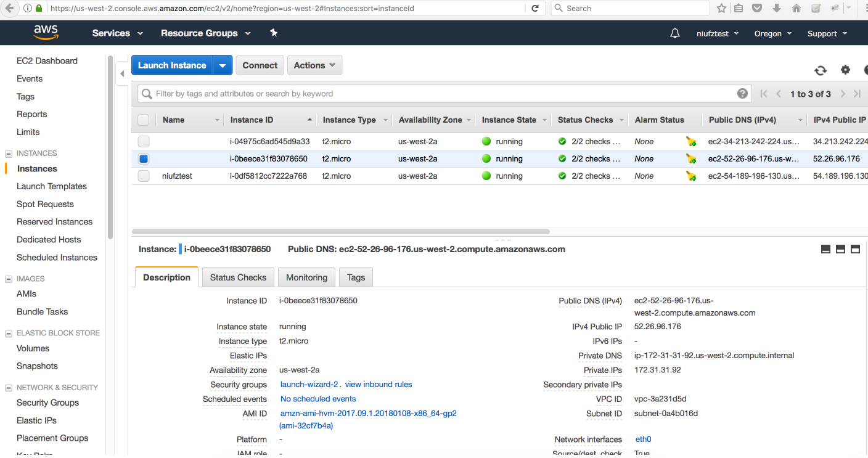
Task: Open niufztest account menu
Action: [718, 33]
